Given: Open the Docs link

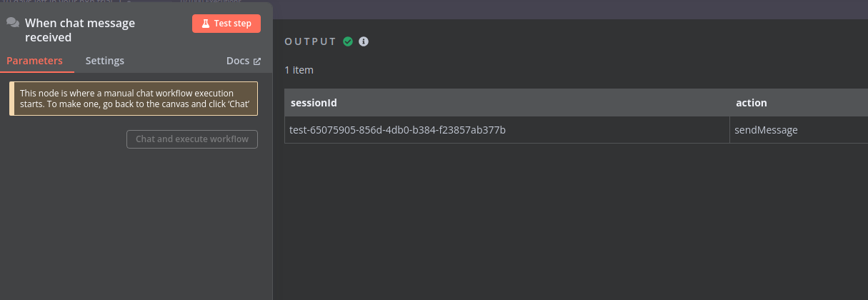Looking at the screenshot, I should click(244, 61).
